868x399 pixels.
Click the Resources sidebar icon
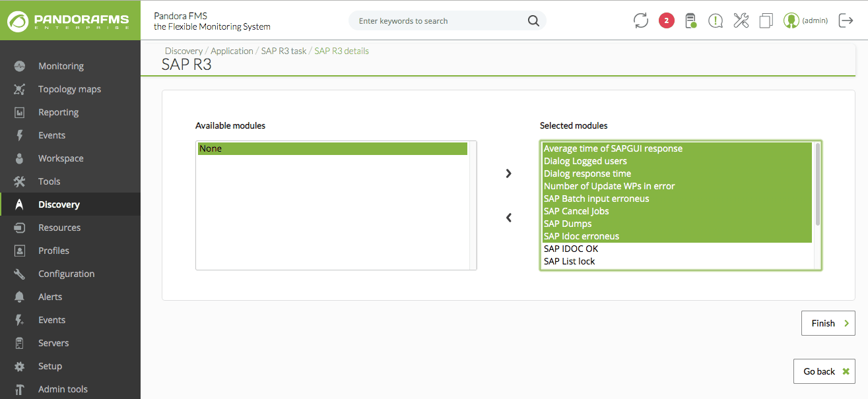(20, 228)
